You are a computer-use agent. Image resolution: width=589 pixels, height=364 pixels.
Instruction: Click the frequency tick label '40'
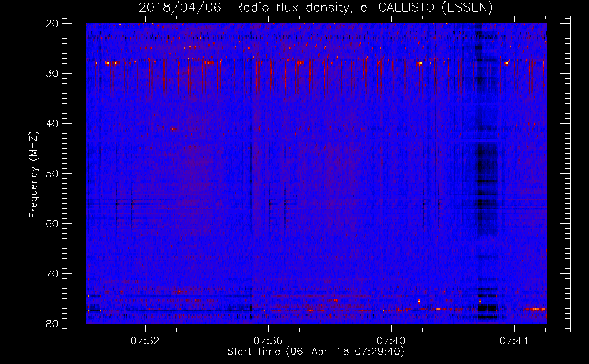(x=52, y=124)
